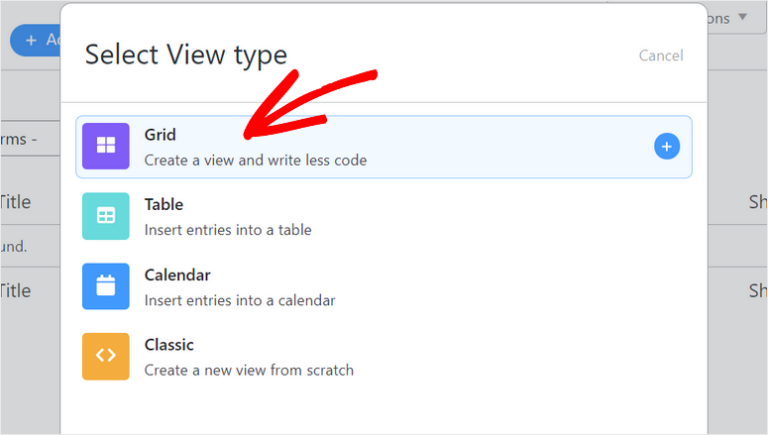This screenshot has width=768, height=435.
Task: Click "Insert entries into a calendar" description
Action: (239, 300)
